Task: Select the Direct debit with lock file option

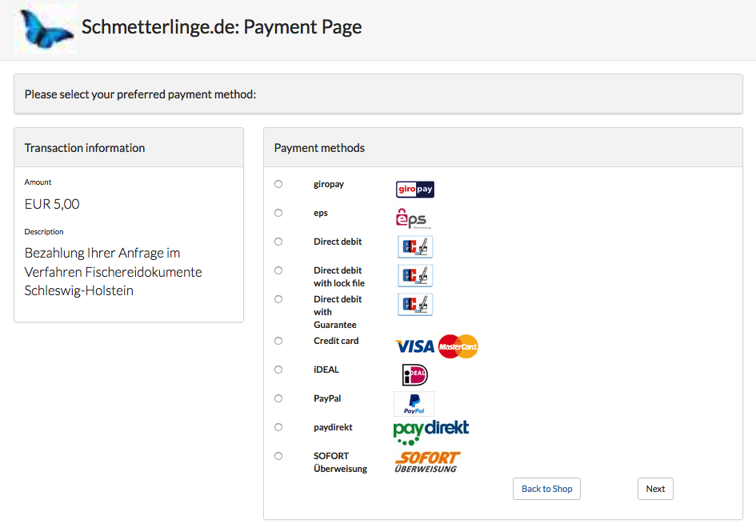Action: (x=278, y=270)
